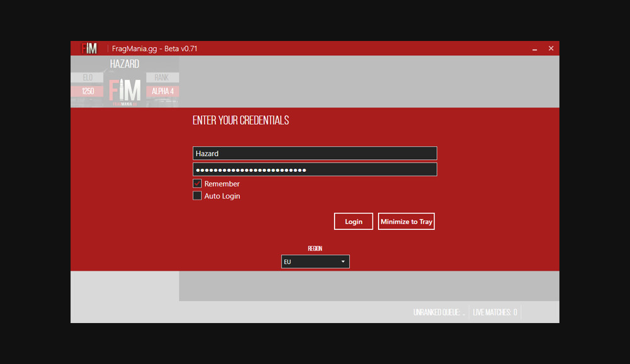The width and height of the screenshot is (630, 364).
Task: Click the REGION label above the selector
Action: point(315,248)
